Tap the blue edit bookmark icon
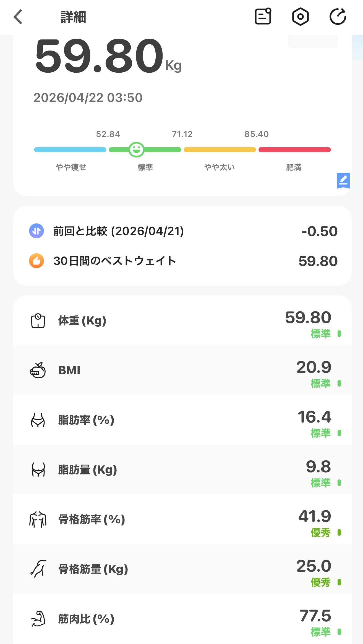Viewport: 363px width, 644px height. [343, 181]
